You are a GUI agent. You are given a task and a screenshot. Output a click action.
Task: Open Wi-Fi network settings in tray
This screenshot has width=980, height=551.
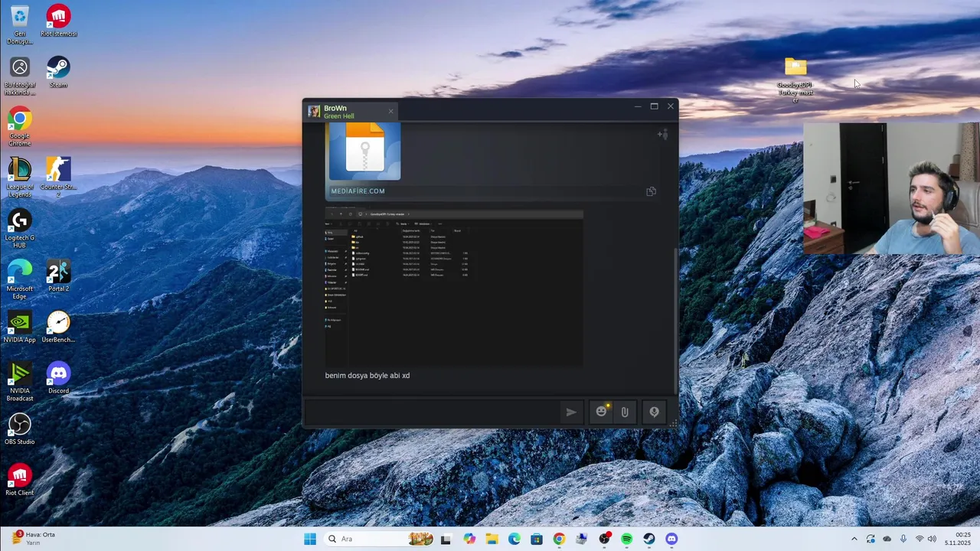click(920, 539)
